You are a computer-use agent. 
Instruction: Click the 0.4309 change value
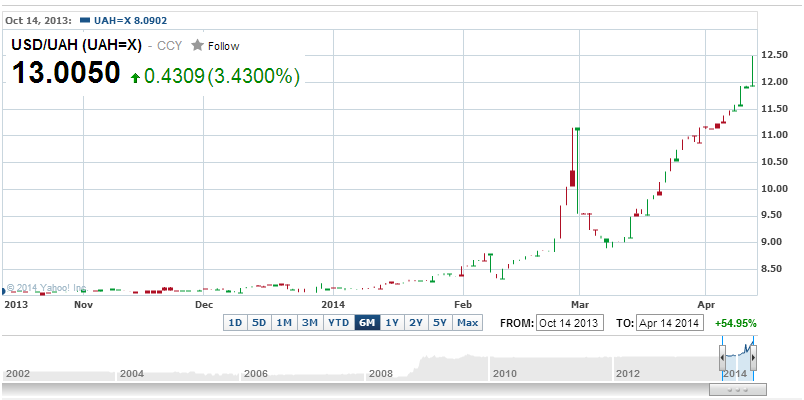click(x=174, y=77)
